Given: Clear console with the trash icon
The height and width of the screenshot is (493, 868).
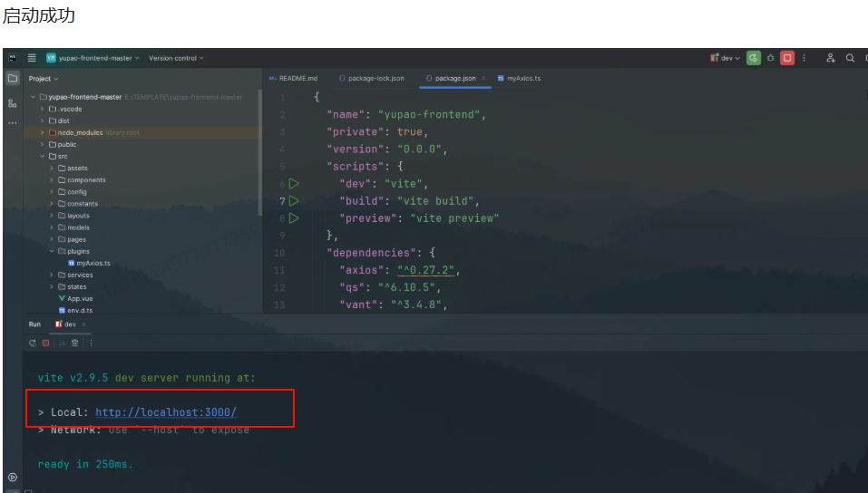Looking at the screenshot, I should (x=74, y=343).
